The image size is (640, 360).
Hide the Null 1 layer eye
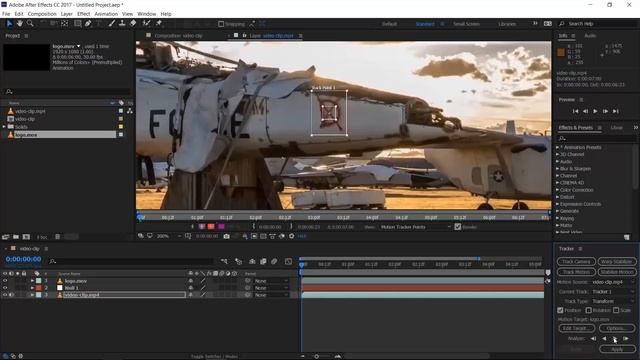pos(5,288)
